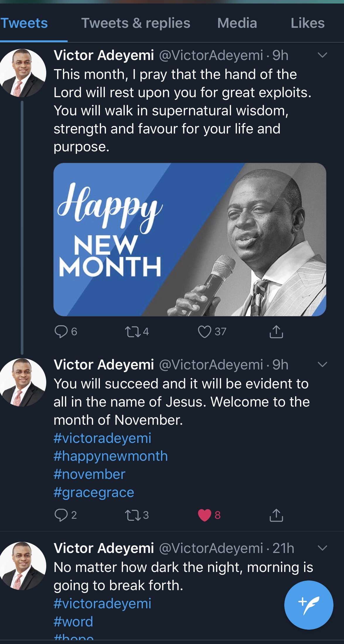The height and width of the screenshot is (644, 344).
Task: Open the Media tab
Action: coord(237,23)
